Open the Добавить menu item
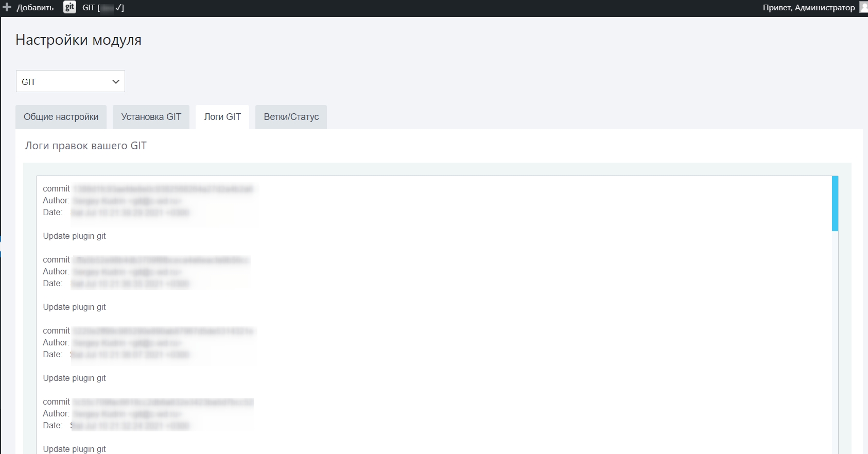 (x=35, y=8)
